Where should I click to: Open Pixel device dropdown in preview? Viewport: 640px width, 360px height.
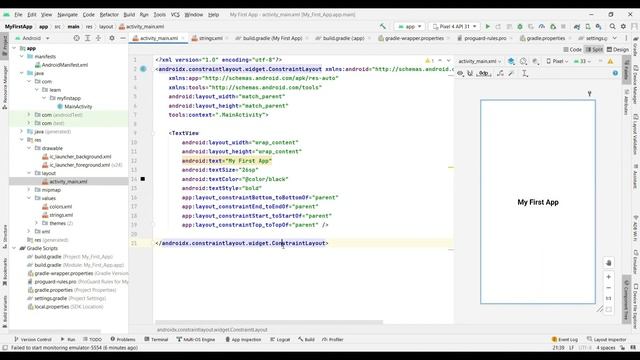557,61
